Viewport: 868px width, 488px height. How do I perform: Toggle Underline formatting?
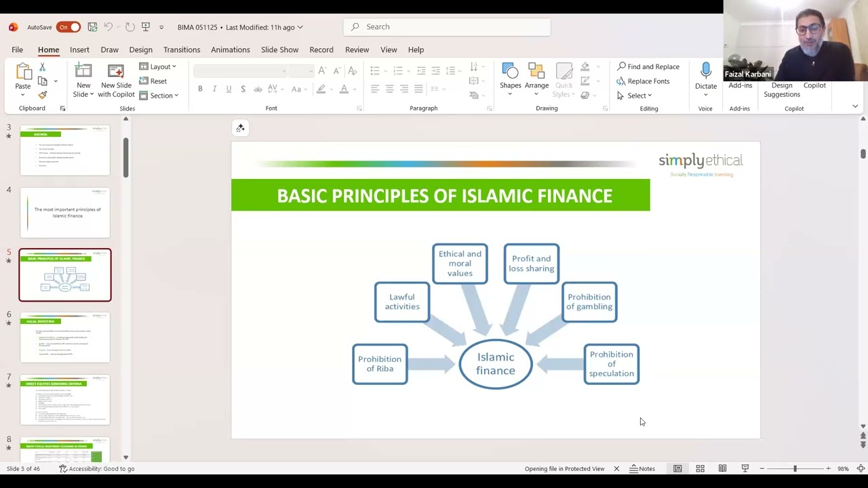click(229, 89)
